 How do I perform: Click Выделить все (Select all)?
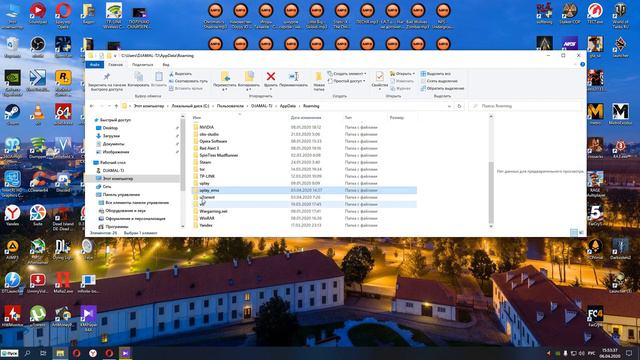point(436,74)
